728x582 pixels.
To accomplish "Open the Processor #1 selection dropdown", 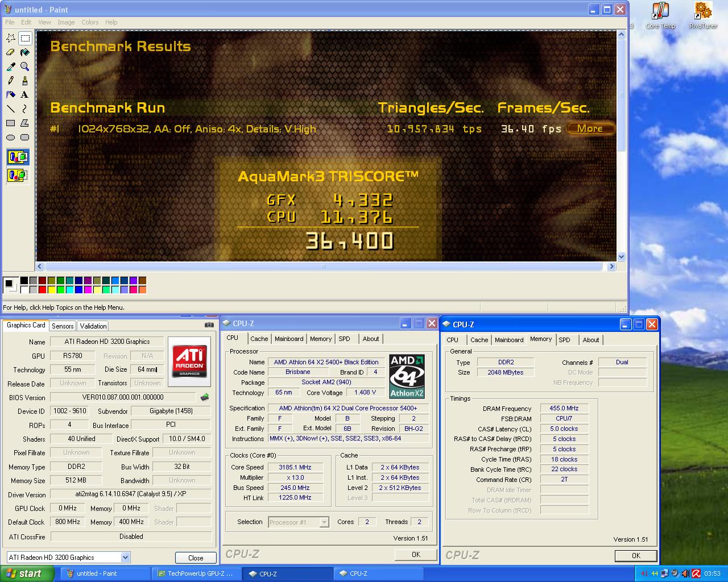I will pos(324,522).
